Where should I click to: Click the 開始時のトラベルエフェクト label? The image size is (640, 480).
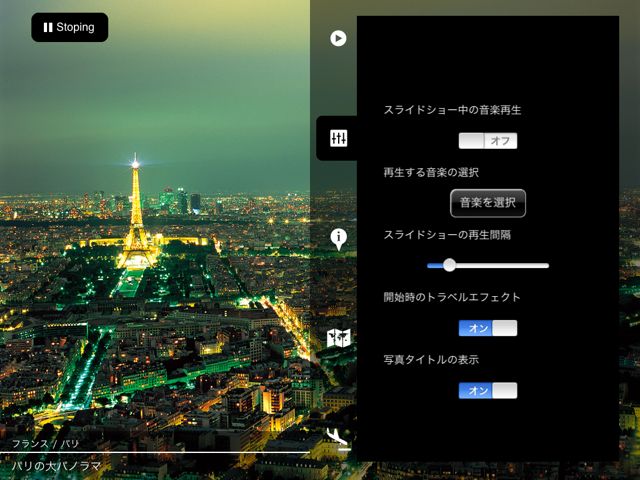click(452, 297)
